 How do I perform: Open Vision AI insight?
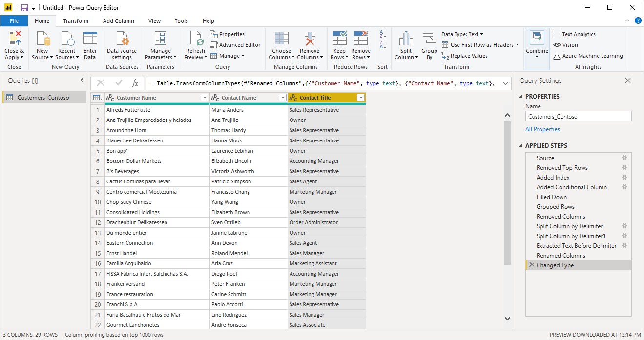[565, 45]
